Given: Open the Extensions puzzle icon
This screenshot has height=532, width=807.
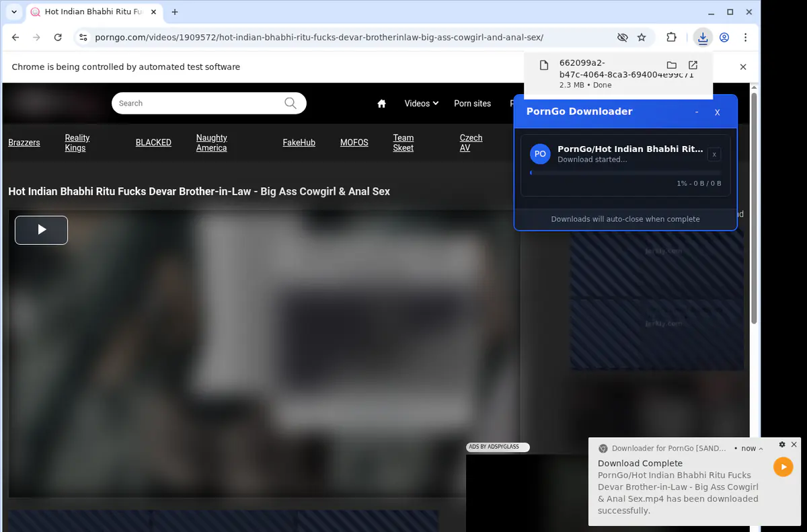Looking at the screenshot, I should (671, 38).
